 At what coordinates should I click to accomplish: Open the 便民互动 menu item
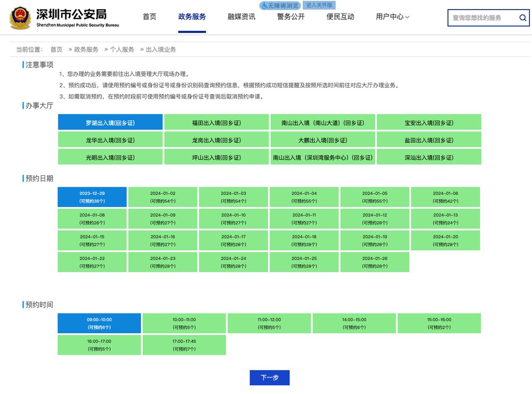340,17
